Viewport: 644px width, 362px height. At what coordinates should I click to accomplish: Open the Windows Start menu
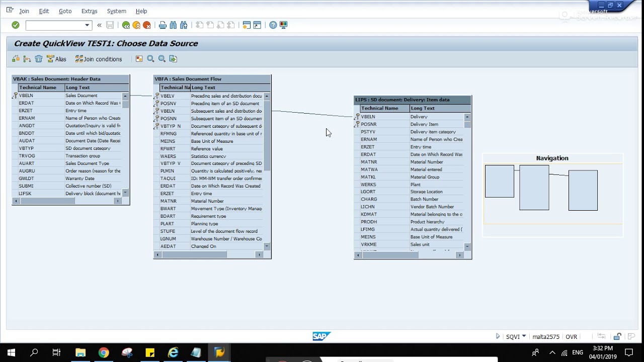11,352
